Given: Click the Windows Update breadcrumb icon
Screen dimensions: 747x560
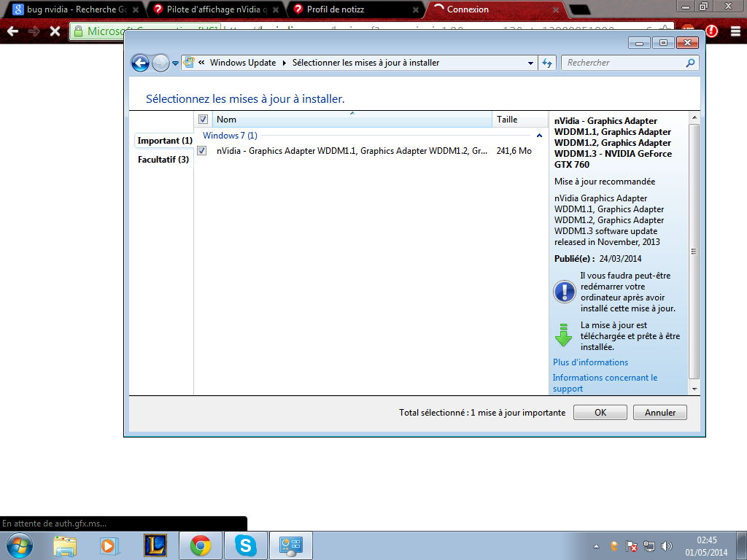Looking at the screenshot, I should coord(189,63).
